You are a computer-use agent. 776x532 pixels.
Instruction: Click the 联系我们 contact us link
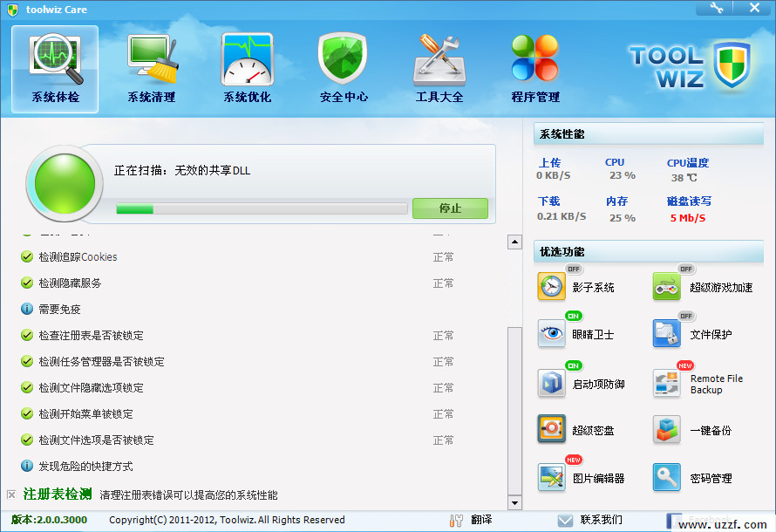coord(602,520)
